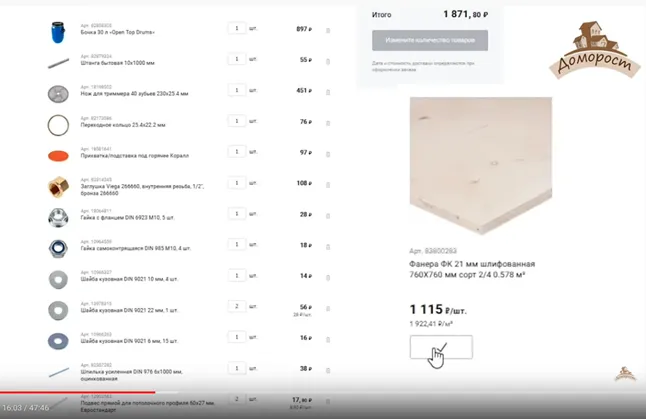
Task: Edit quantity of DIN 9021 22 mm washer
Action: tap(236, 306)
